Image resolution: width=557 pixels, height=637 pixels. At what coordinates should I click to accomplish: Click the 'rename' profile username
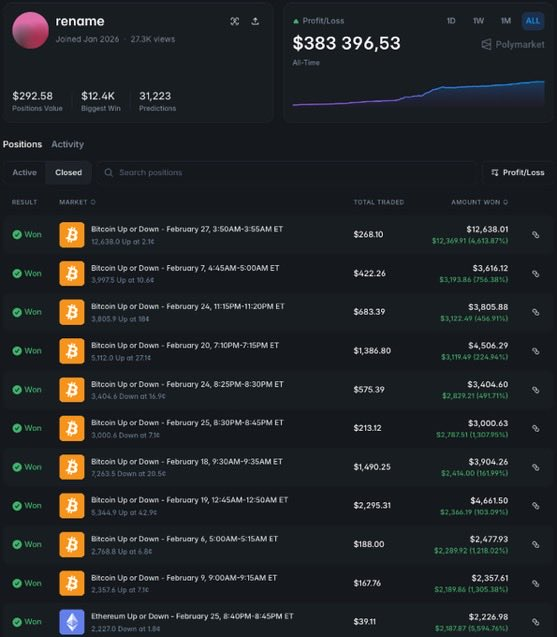[80, 21]
